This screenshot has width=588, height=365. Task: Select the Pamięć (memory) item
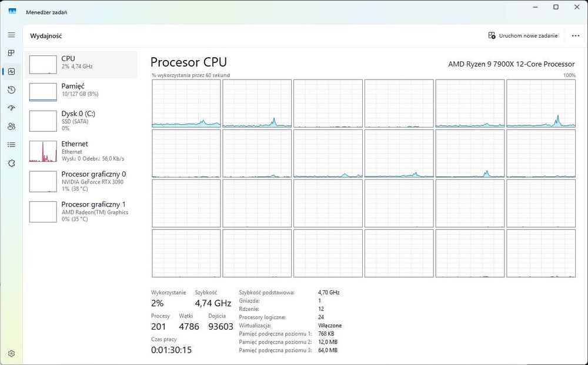point(81,92)
